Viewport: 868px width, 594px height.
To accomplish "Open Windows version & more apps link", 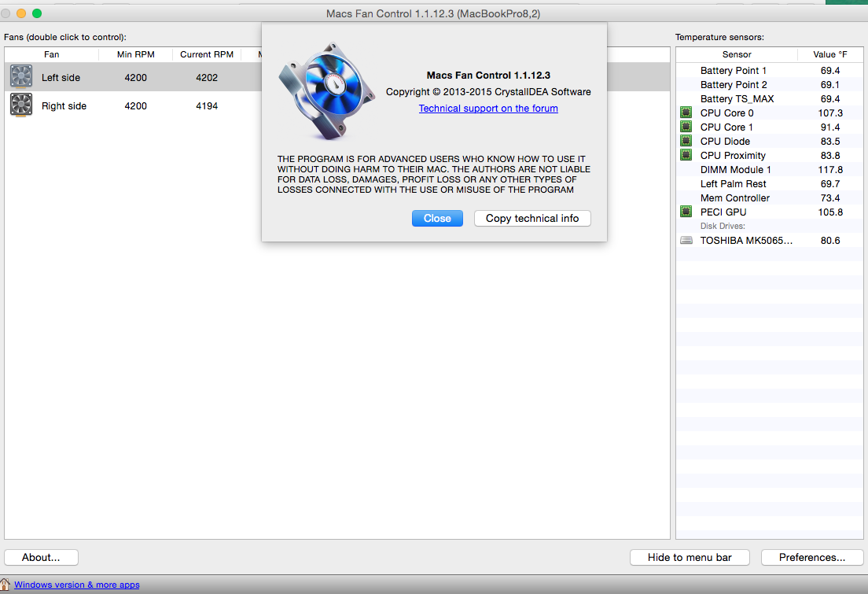I will 77,585.
